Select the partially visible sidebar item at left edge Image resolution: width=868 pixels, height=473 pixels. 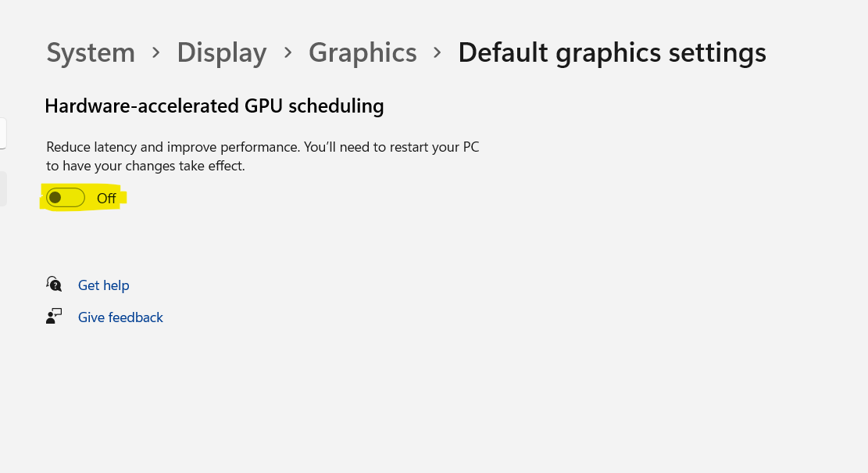pos(3,188)
